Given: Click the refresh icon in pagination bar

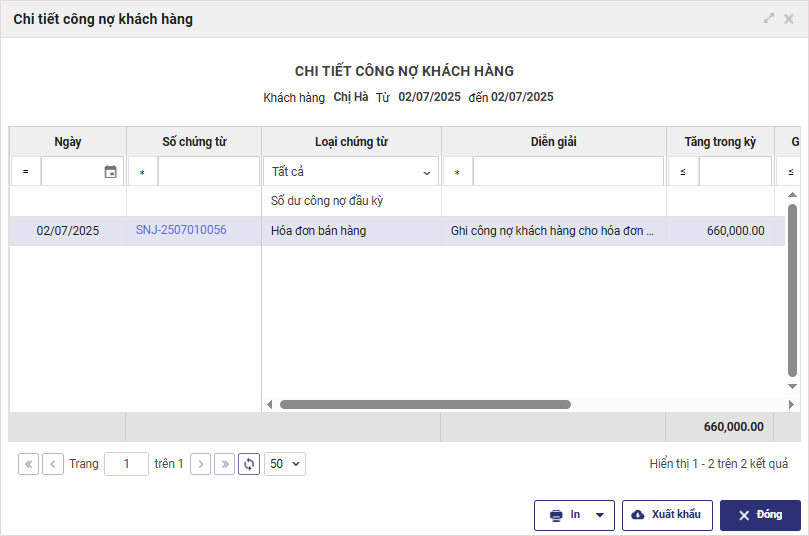Looking at the screenshot, I should click(249, 464).
